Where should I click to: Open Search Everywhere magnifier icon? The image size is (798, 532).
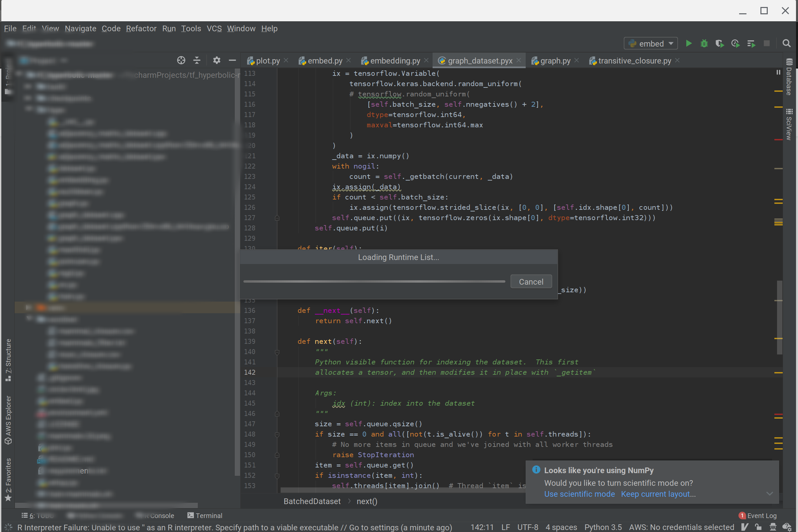point(786,44)
